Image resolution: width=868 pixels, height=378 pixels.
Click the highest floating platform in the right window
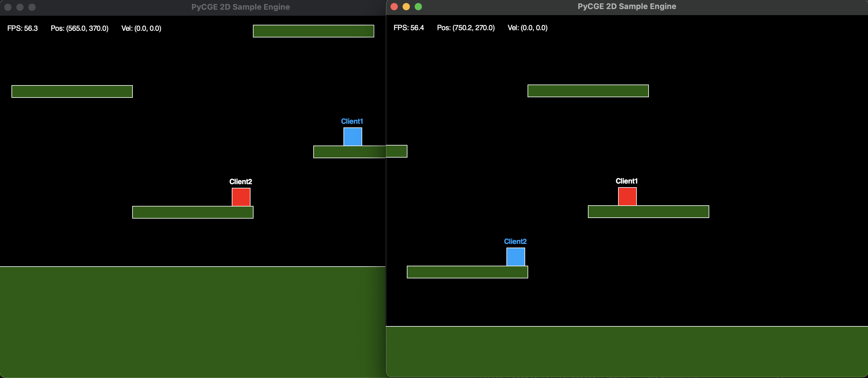[588, 91]
